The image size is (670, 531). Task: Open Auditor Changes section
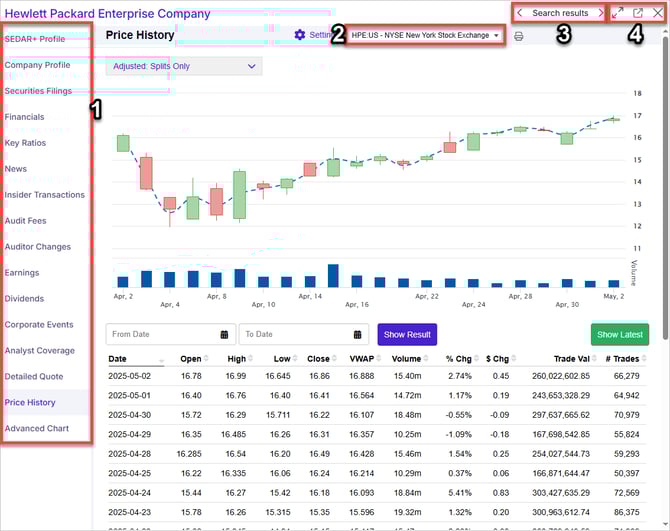click(38, 247)
